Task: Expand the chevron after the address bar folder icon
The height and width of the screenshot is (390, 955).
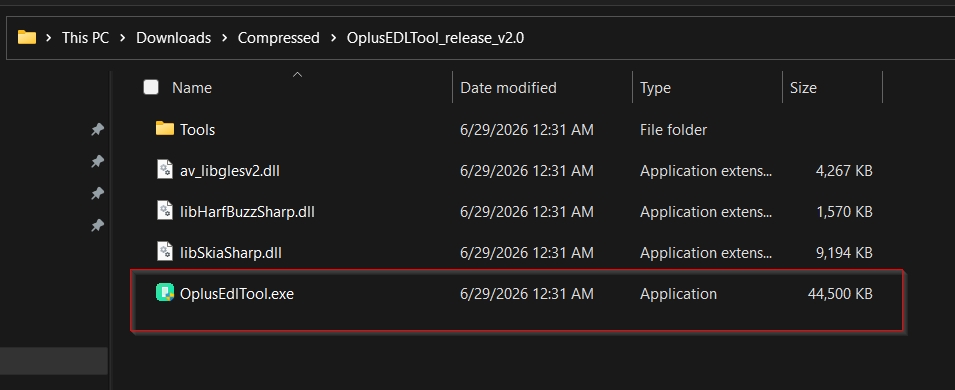Action: (x=49, y=38)
